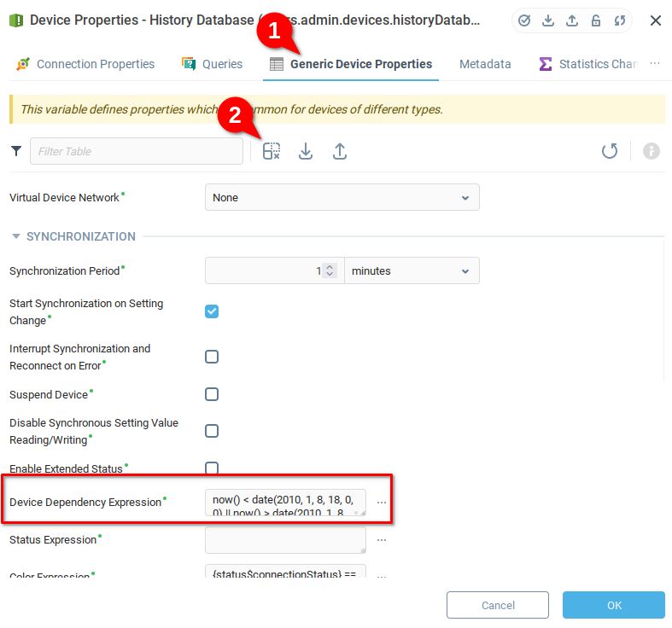
Task: Click the unlock padlock icon in the title bar
Action: point(595,20)
